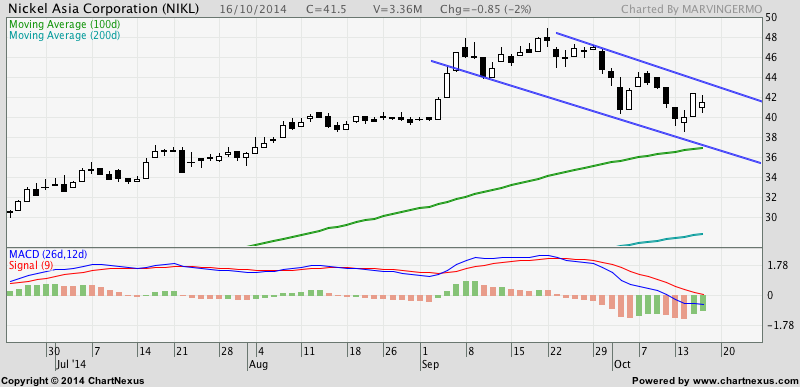The height and width of the screenshot is (387, 800).
Task: Click the Jul '14 month label
Action: point(71,365)
